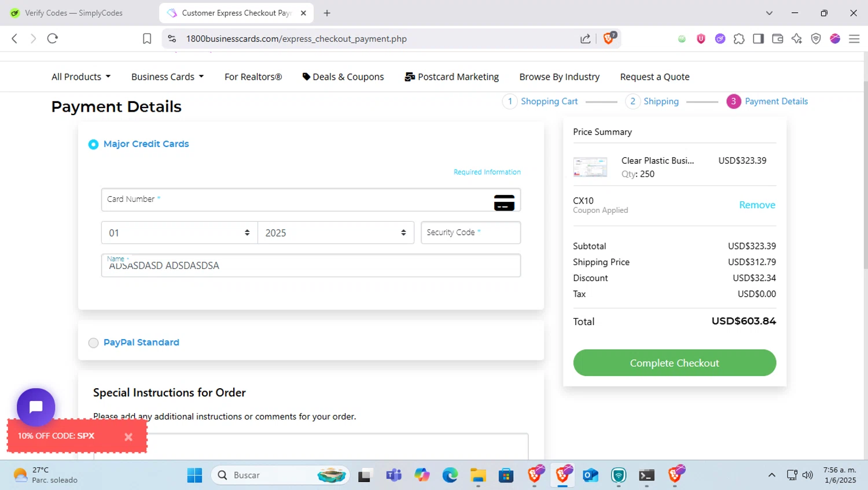This screenshot has width=868, height=490.
Task: Open Microsoft Store from the taskbar
Action: click(x=506, y=475)
